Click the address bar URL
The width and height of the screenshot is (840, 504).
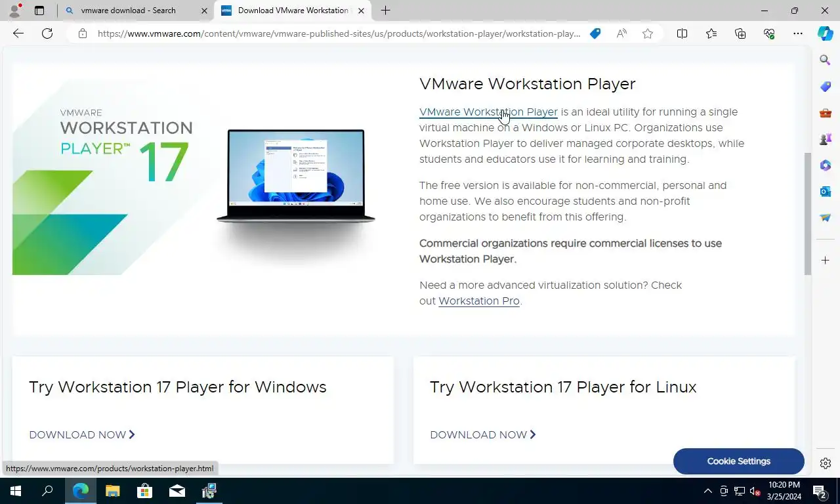pyautogui.click(x=339, y=33)
